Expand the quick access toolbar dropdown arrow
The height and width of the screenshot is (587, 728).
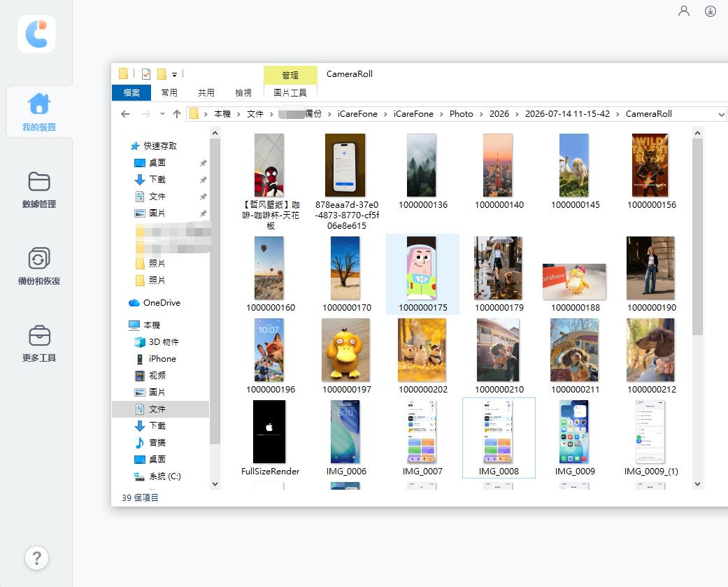pyautogui.click(x=174, y=74)
